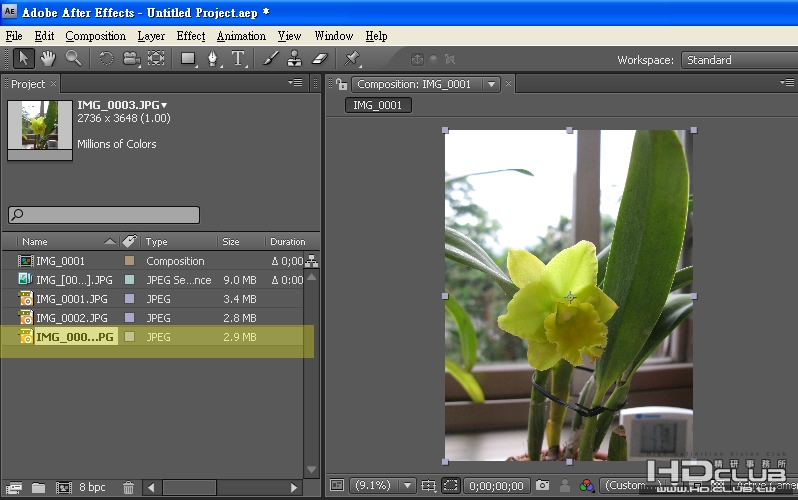Open the Project panel options menu
Viewport: 798px width, 500px height.
(x=295, y=82)
